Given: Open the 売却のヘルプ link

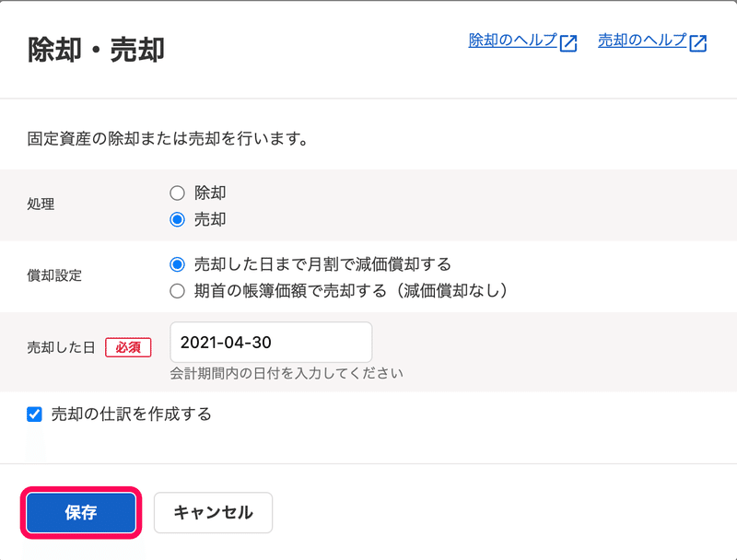Looking at the screenshot, I should [642, 41].
